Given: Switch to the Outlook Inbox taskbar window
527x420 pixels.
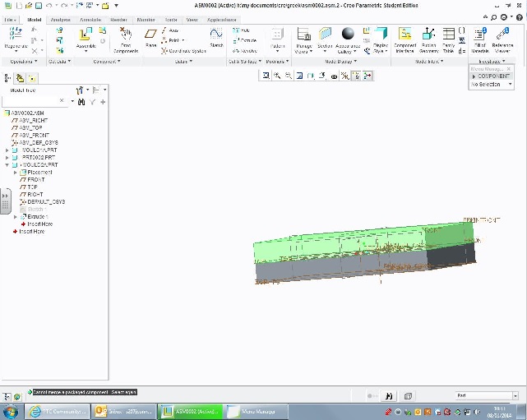Looking at the screenshot, I should click(124, 411).
